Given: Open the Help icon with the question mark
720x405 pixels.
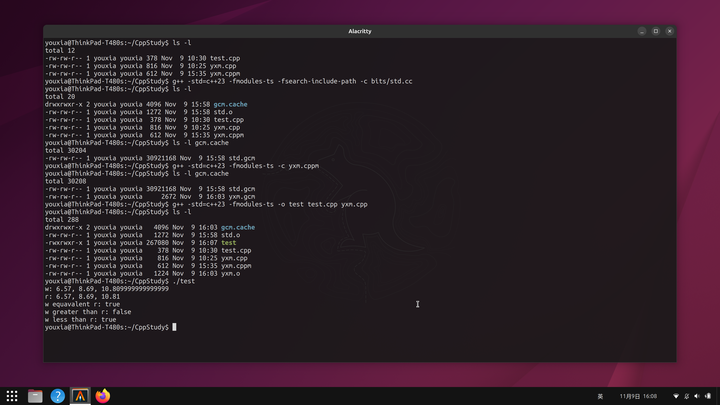Looking at the screenshot, I should (57, 396).
